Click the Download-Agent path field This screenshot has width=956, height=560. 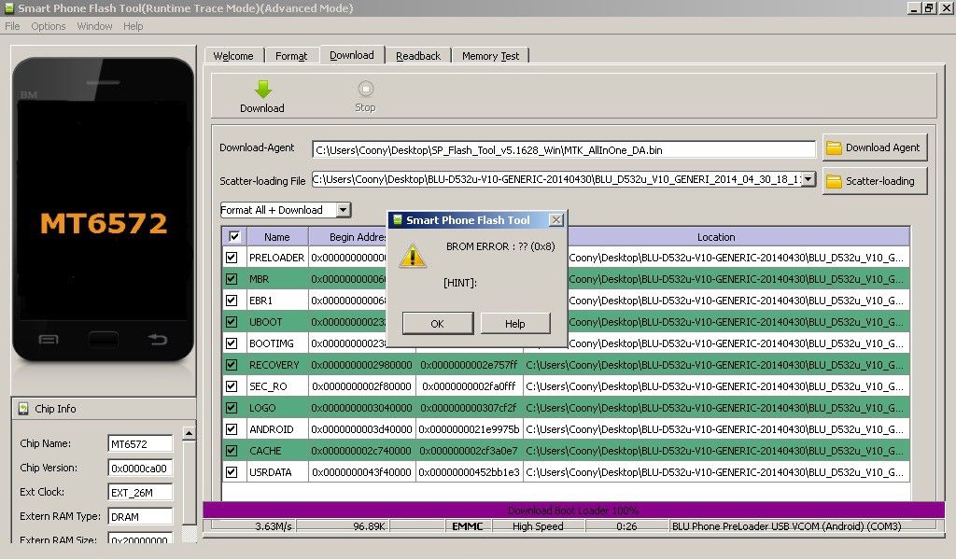click(564, 150)
